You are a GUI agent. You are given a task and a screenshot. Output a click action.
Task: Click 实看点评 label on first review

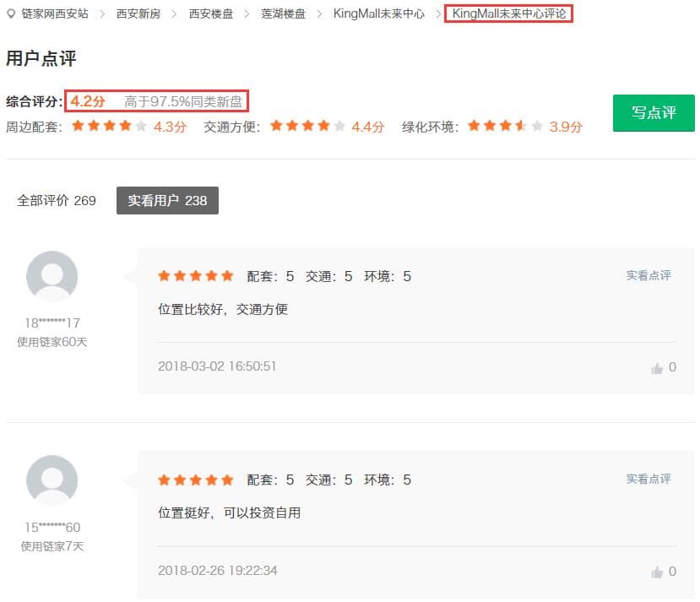click(648, 276)
